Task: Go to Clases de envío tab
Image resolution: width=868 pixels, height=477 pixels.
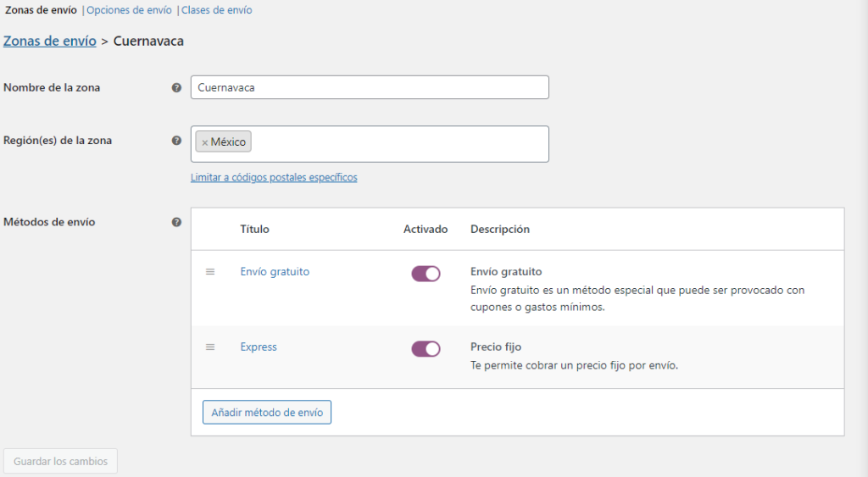Action: click(216, 10)
